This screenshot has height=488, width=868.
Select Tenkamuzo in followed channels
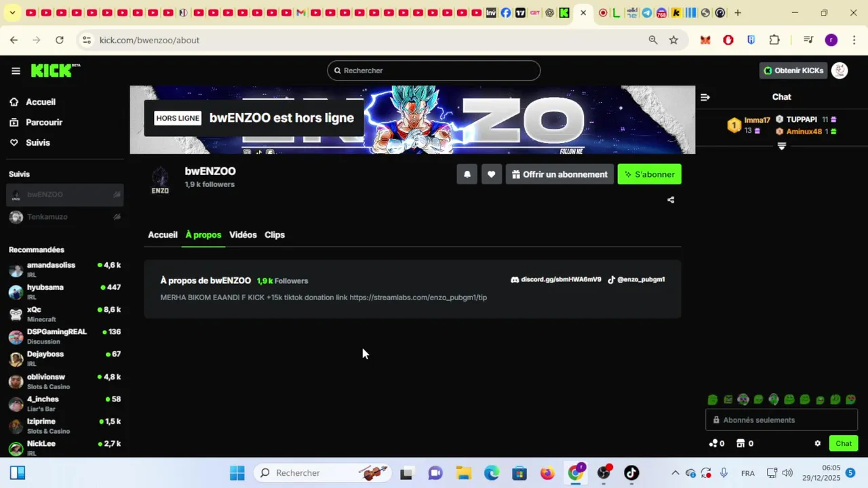pyautogui.click(x=65, y=217)
